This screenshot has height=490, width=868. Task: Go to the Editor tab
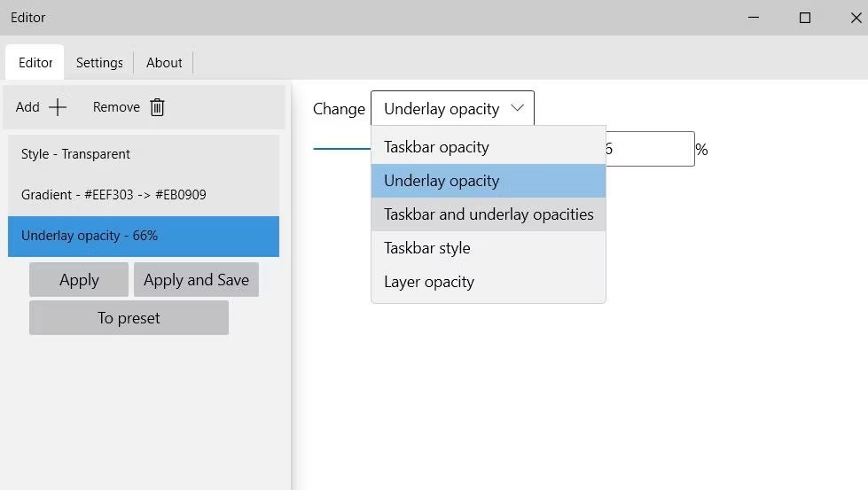[x=35, y=63]
